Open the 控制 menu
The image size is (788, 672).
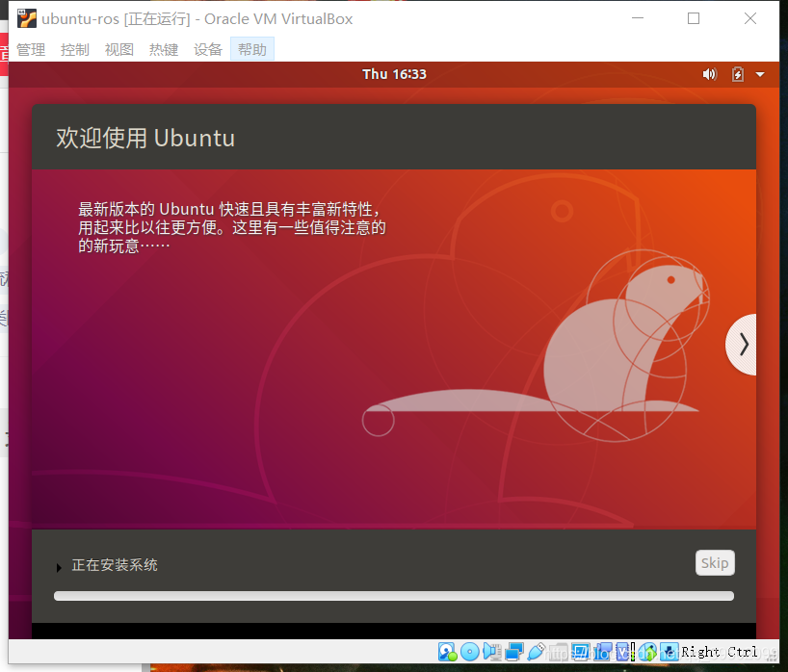pyautogui.click(x=75, y=49)
